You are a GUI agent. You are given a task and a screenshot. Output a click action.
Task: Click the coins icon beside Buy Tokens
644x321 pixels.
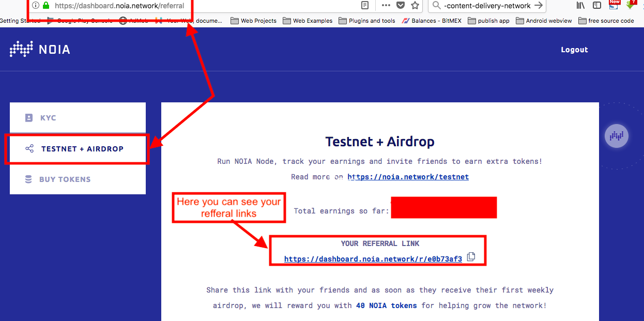pyautogui.click(x=28, y=179)
